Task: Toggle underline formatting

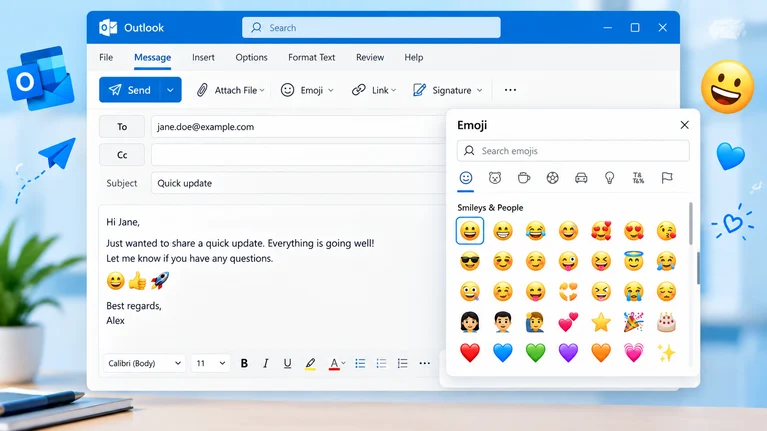Action: pyautogui.click(x=287, y=363)
